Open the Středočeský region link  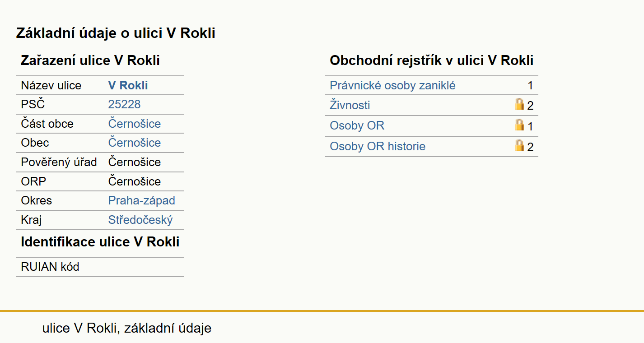[x=140, y=220]
